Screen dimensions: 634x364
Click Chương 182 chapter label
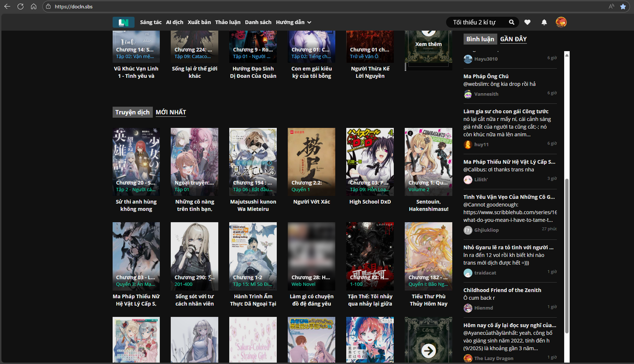428,277
